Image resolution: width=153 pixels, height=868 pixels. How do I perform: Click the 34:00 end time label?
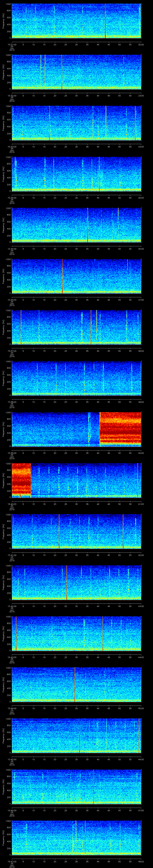point(141,147)
